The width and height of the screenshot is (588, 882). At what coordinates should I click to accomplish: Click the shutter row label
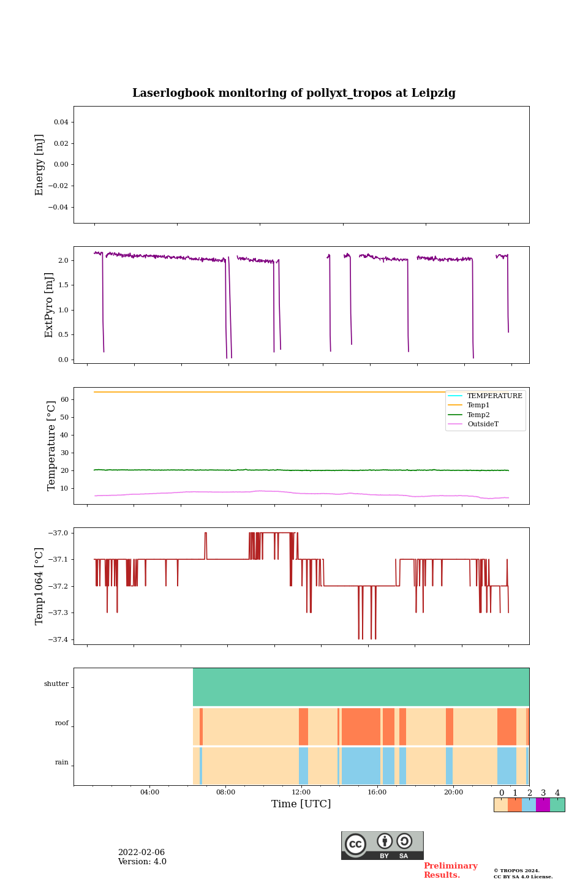(56, 684)
